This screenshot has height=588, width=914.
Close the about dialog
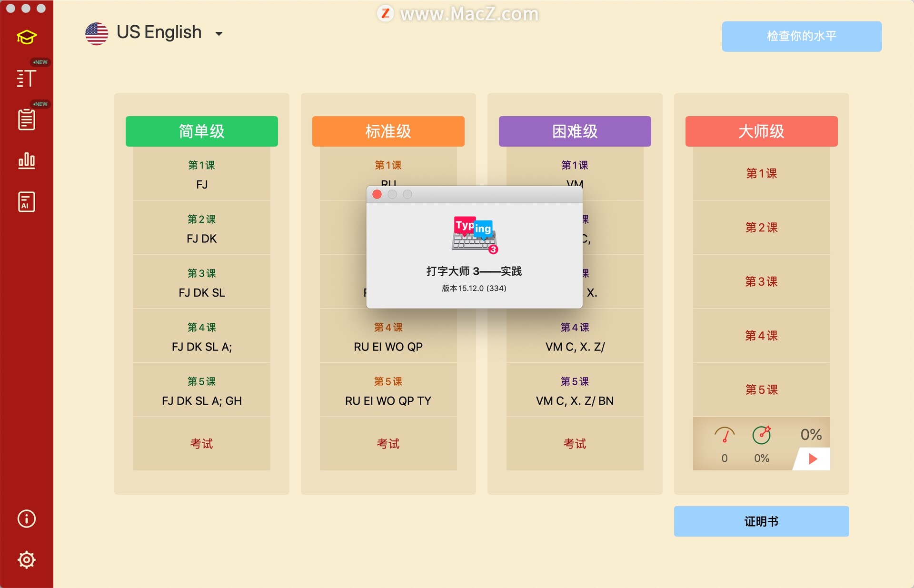[377, 194]
